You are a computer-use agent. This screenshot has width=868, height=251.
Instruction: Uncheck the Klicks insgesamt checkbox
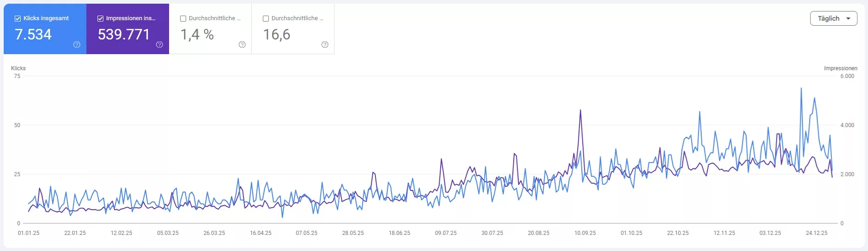coord(17,18)
